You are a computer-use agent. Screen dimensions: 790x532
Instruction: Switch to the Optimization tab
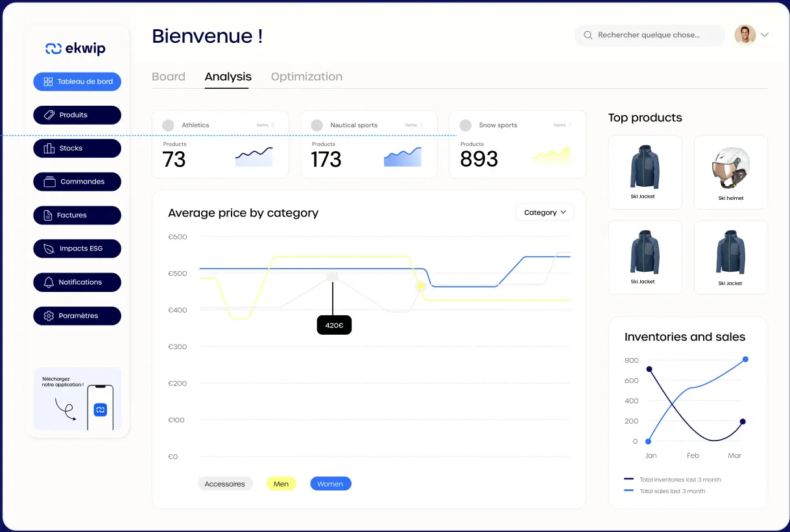(306, 77)
